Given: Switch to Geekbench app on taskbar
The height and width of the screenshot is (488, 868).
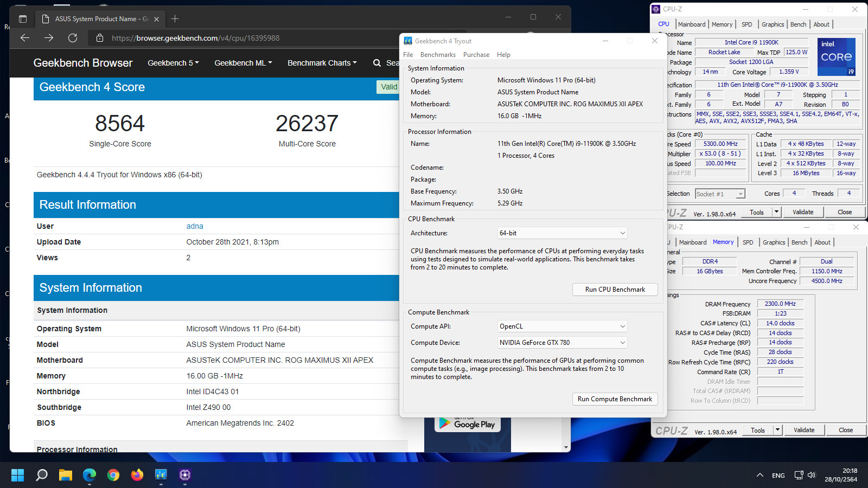Looking at the screenshot, I should pos(161,475).
